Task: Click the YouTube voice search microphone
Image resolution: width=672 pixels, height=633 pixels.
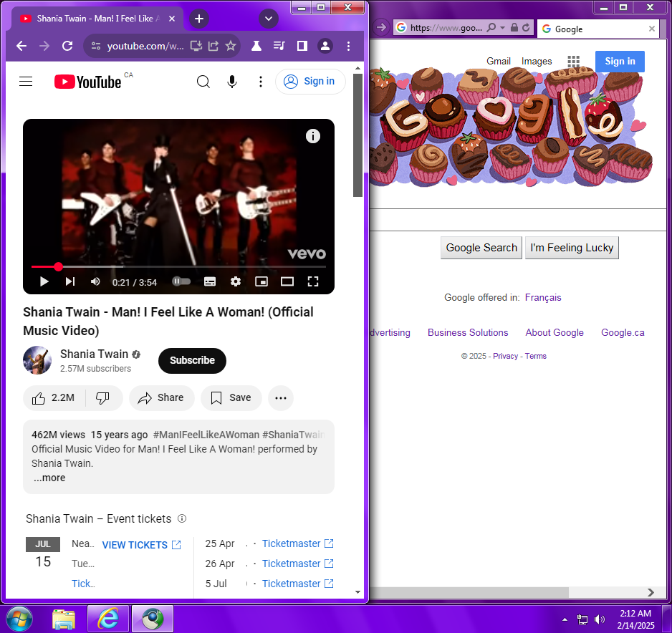Action: (232, 82)
